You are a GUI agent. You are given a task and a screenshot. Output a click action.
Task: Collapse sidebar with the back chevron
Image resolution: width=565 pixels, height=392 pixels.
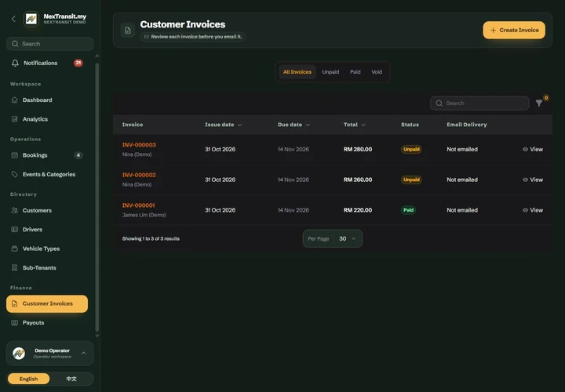click(x=13, y=19)
